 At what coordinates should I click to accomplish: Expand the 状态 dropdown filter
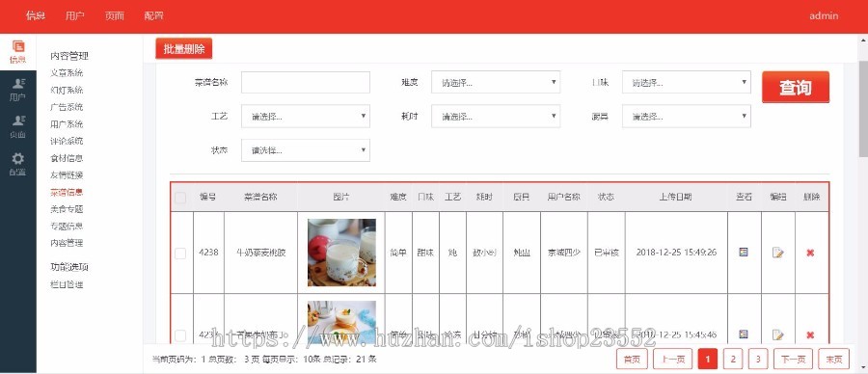click(x=306, y=150)
